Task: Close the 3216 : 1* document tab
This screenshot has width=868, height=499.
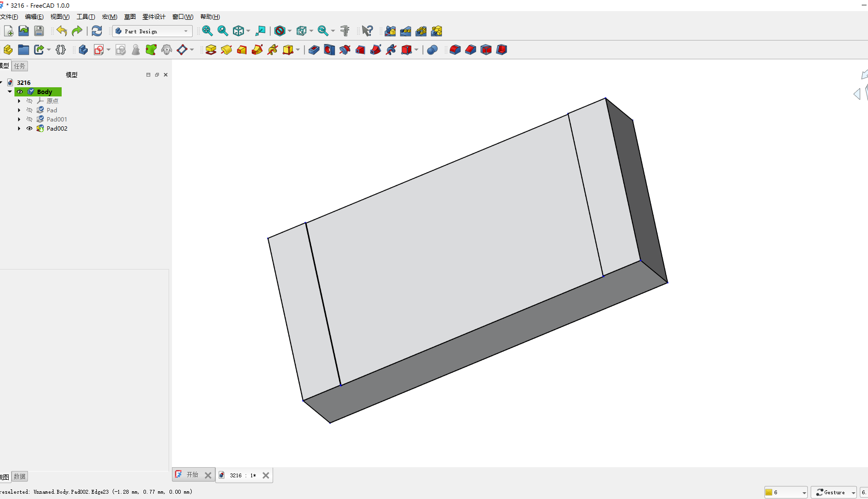Action: (266, 475)
